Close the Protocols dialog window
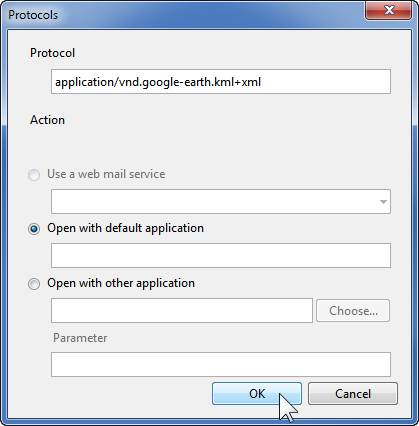This screenshot has height=426, width=419. 388,10
